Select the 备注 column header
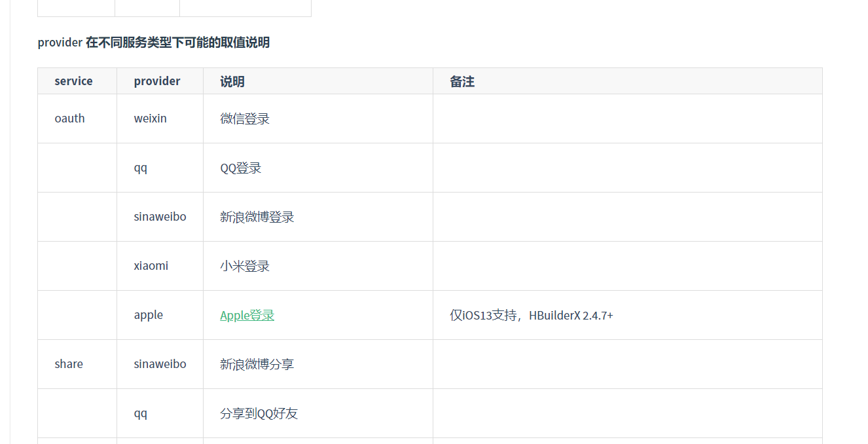 (x=462, y=81)
